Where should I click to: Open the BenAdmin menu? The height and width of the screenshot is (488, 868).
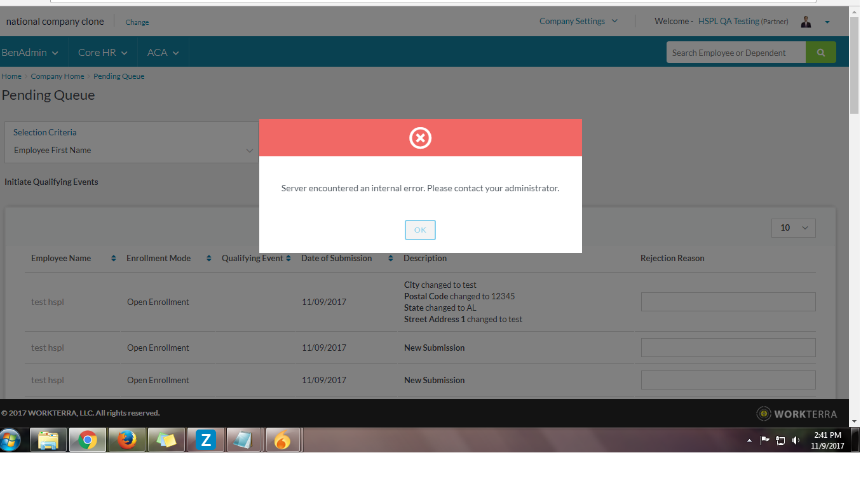click(30, 53)
